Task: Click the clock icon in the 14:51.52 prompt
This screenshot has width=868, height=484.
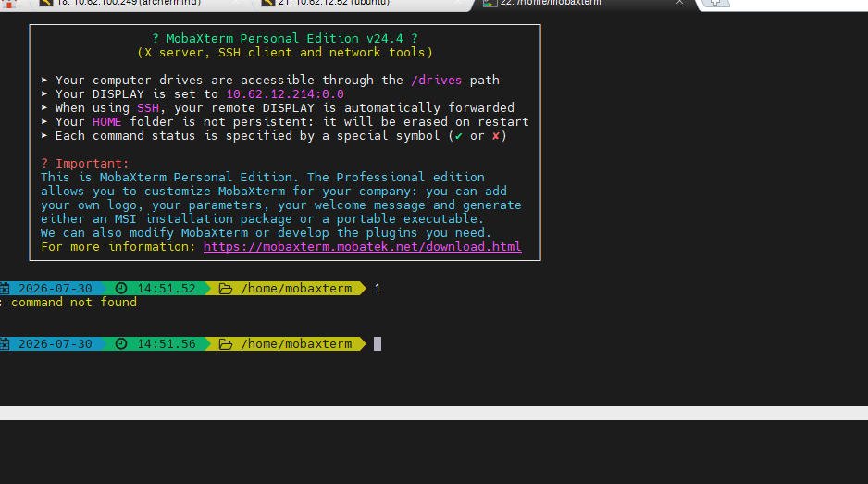Action: 121,289
